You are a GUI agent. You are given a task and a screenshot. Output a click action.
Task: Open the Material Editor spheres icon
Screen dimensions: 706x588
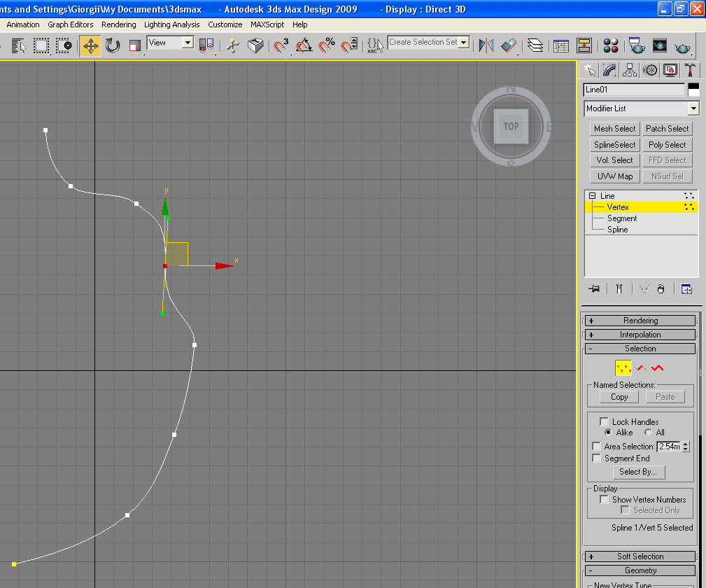[611, 46]
